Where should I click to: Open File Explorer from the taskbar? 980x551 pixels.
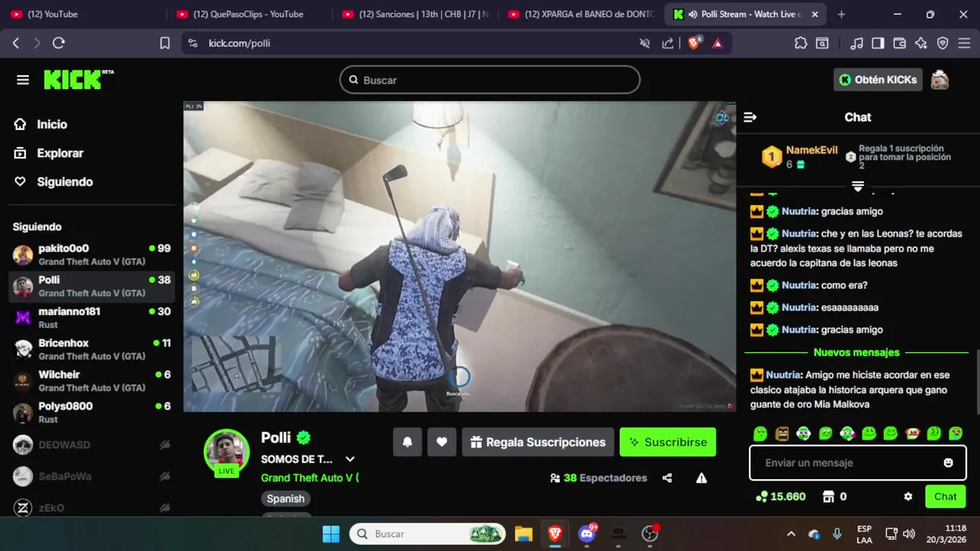point(523,534)
